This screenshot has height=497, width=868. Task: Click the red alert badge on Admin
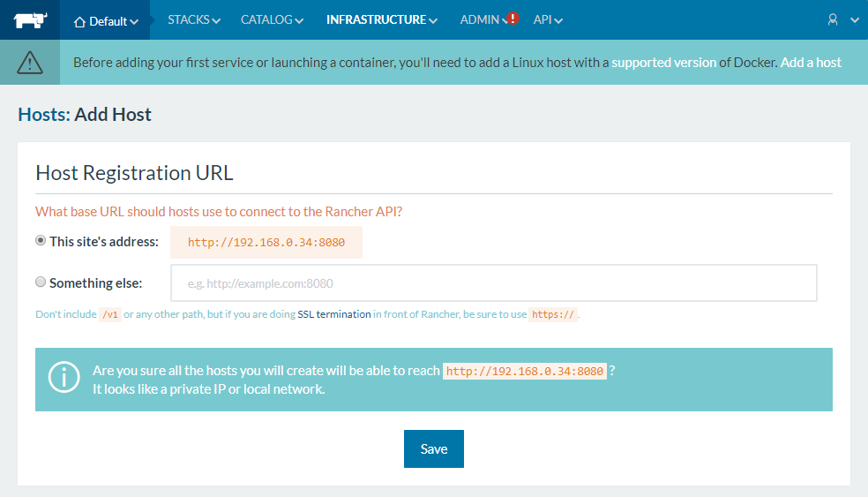point(513,19)
